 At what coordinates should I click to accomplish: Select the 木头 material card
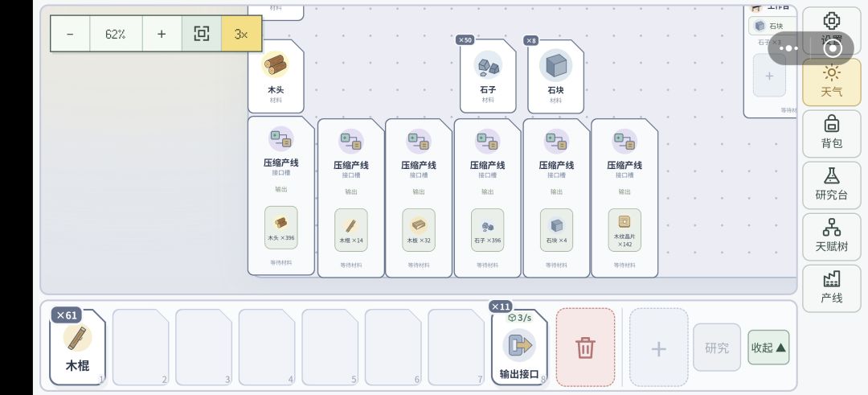click(276, 76)
